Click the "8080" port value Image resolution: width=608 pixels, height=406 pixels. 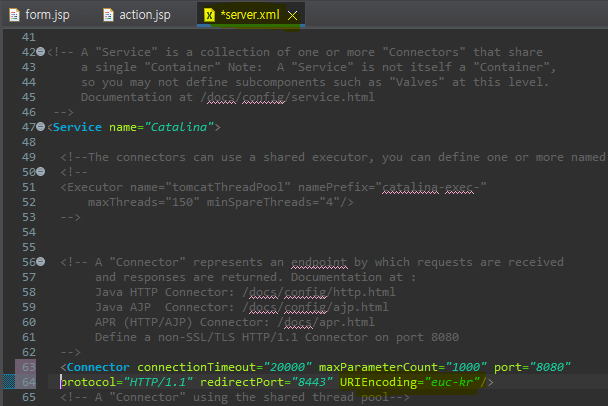coord(550,367)
